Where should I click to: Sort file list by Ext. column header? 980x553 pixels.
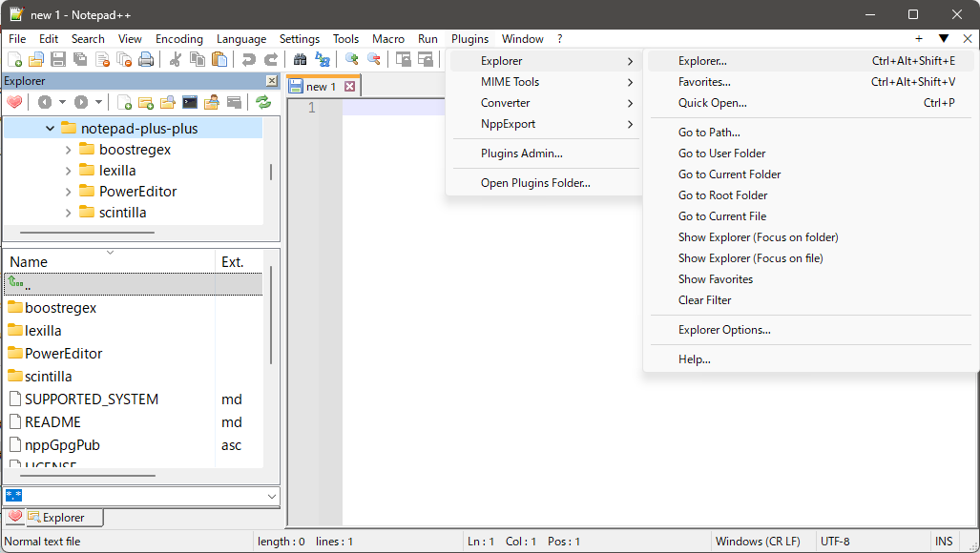coord(239,261)
